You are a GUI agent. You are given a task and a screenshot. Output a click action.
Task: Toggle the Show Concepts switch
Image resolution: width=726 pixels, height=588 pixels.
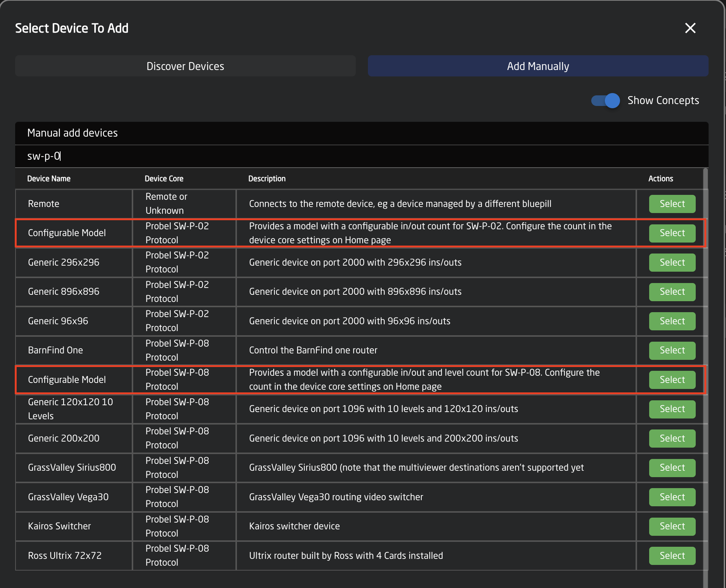point(605,101)
